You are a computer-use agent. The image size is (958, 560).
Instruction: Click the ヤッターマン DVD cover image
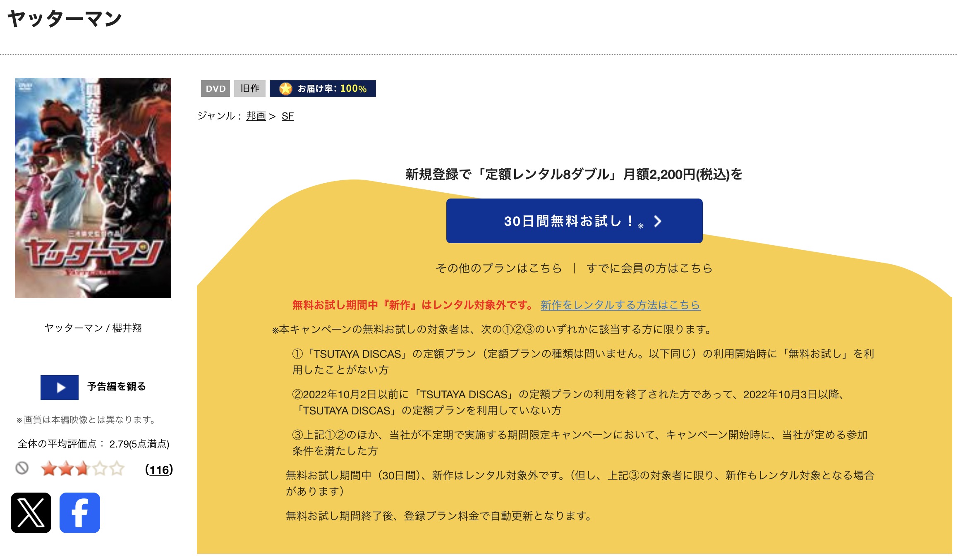click(x=93, y=188)
